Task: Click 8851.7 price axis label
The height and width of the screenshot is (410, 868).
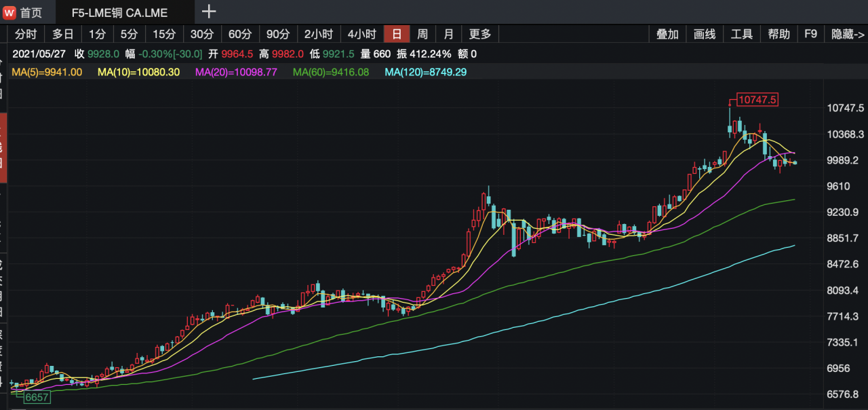Action: pos(843,238)
